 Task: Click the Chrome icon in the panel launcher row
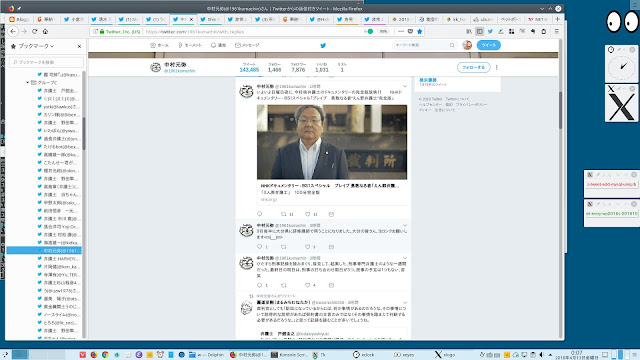click(105, 355)
